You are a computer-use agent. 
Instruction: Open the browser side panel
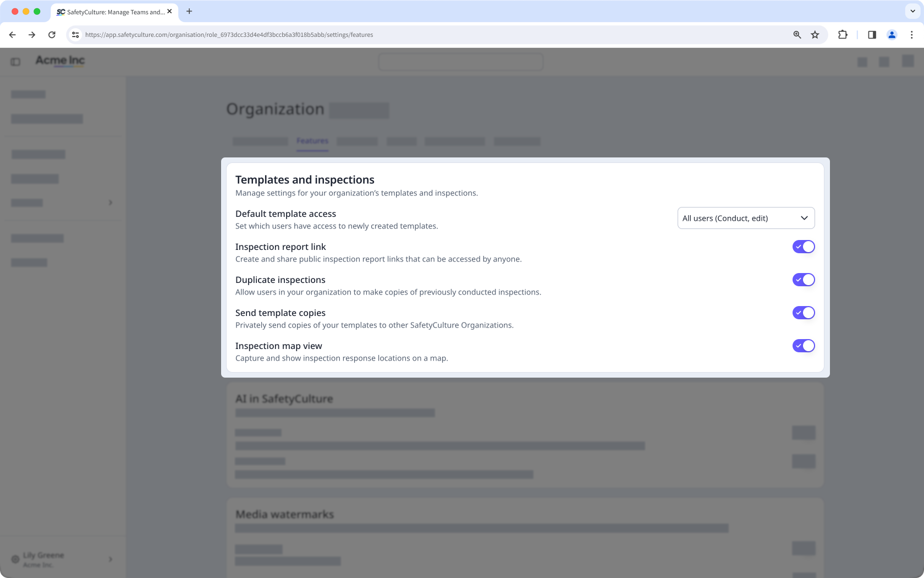pos(872,35)
